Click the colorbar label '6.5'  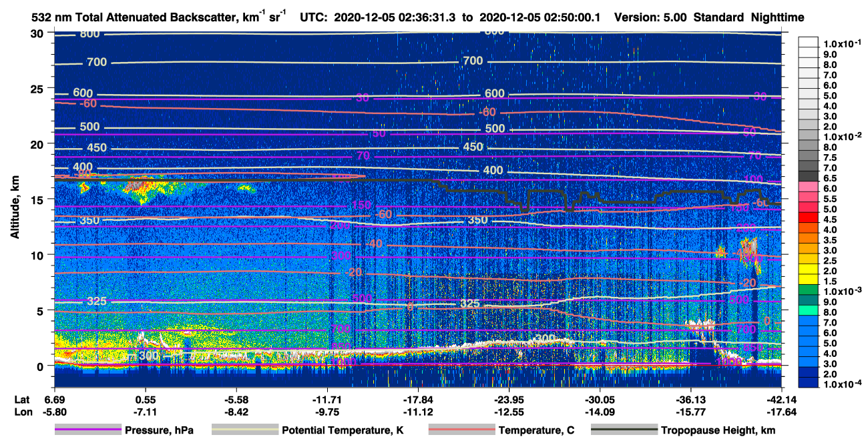pyautogui.click(x=831, y=178)
